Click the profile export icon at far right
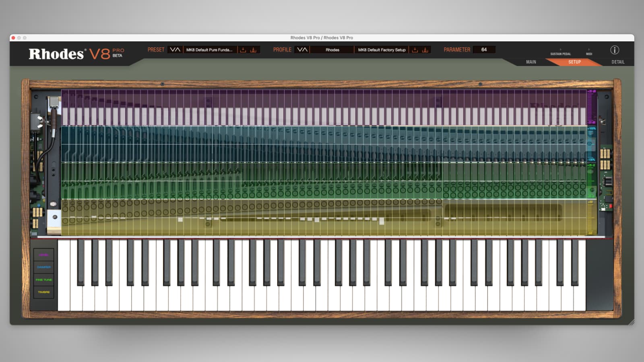 click(425, 49)
